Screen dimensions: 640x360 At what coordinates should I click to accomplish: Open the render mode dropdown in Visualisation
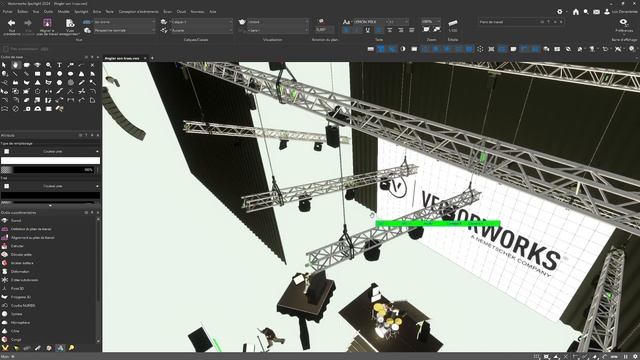pyautogui.click(x=278, y=22)
